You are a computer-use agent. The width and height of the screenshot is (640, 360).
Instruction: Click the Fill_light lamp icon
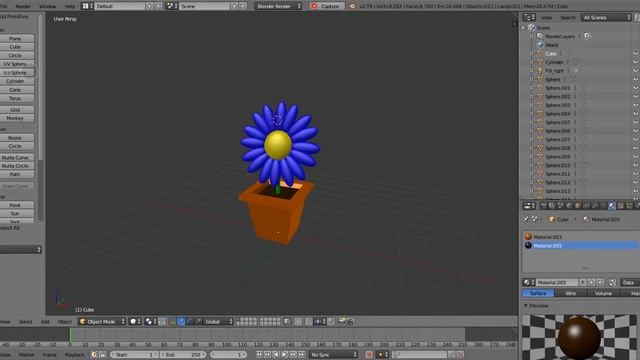(x=540, y=71)
